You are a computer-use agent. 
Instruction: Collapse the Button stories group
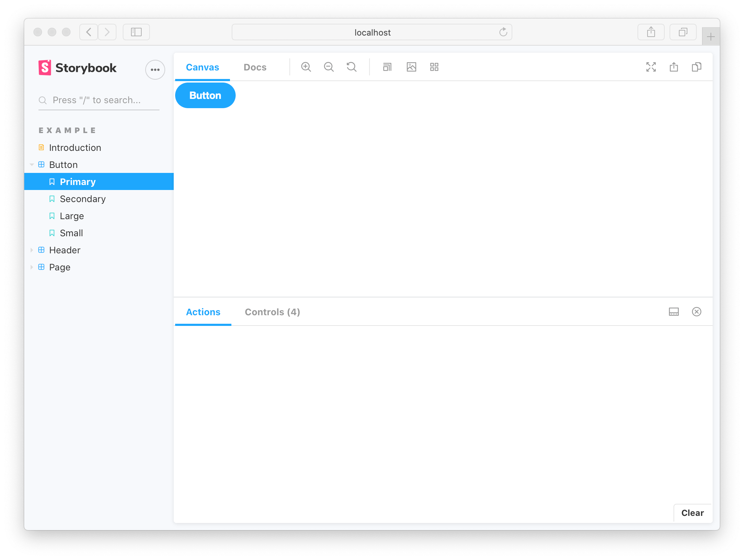(32, 164)
